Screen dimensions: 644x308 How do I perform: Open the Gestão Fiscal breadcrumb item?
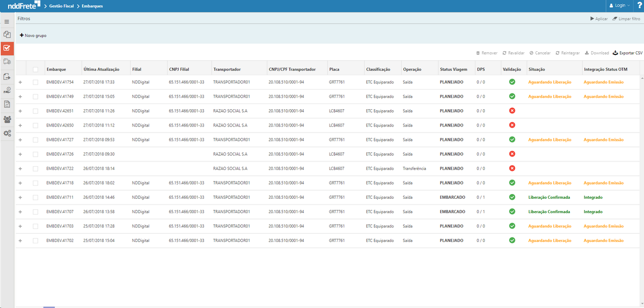[60, 6]
